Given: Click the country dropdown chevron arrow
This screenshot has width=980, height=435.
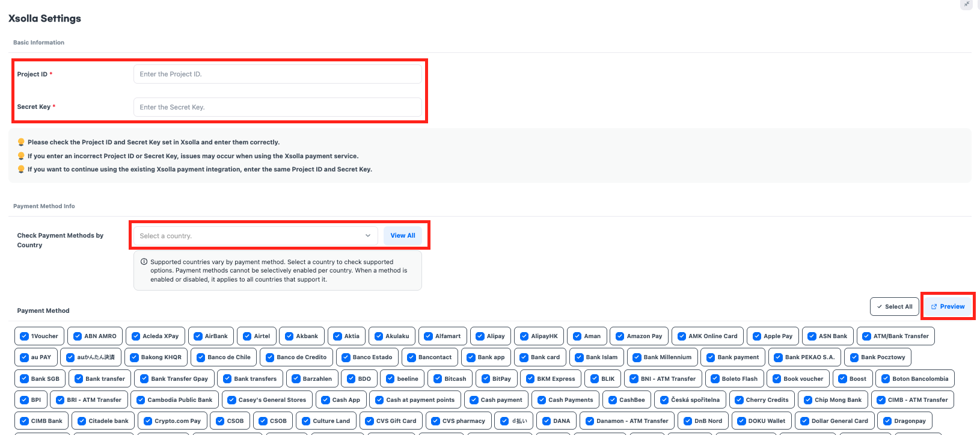Looking at the screenshot, I should tap(368, 236).
